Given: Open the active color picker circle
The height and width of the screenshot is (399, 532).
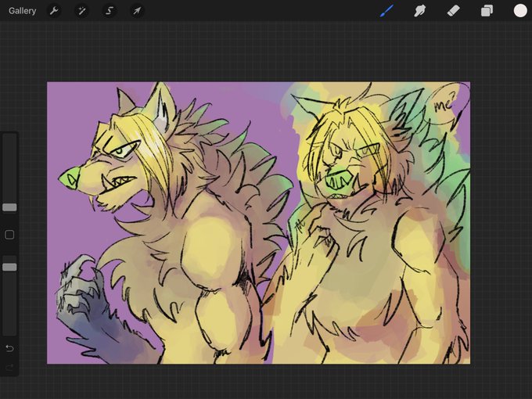Looking at the screenshot, I should 520,10.
